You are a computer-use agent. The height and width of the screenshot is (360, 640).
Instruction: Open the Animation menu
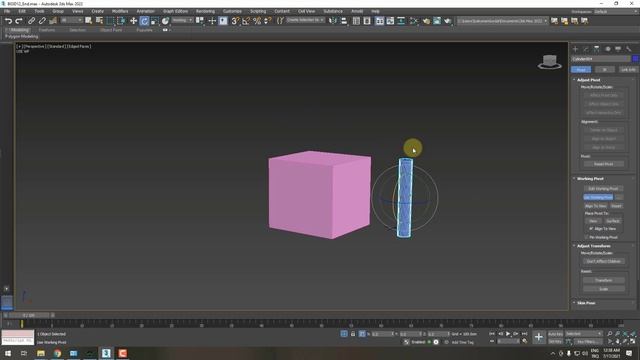click(x=145, y=11)
